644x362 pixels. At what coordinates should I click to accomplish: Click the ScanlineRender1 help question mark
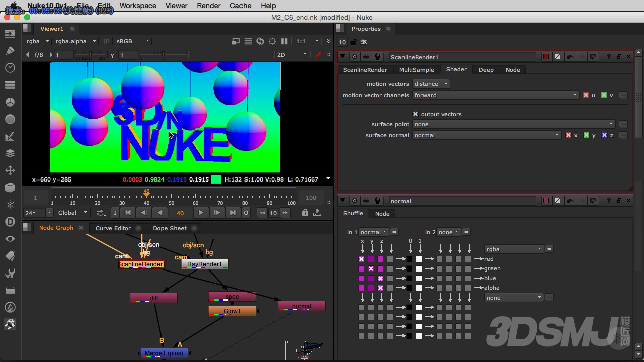point(609,57)
